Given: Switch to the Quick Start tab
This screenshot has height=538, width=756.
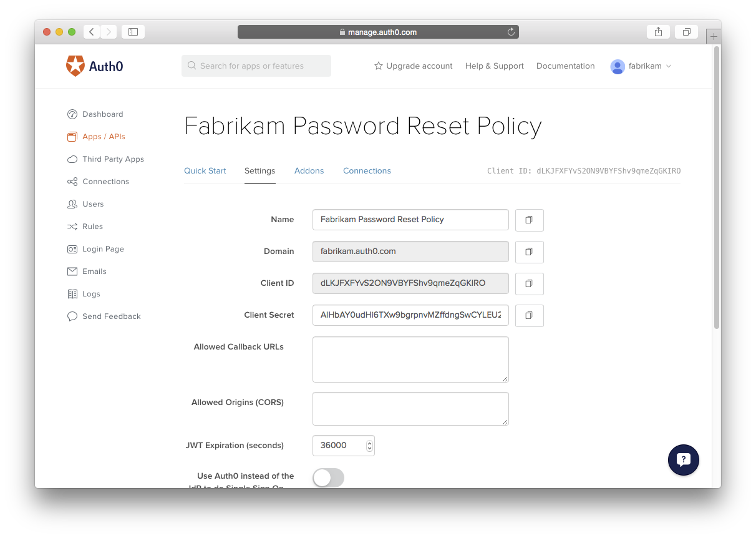Looking at the screenshot, I should (205, 170).
